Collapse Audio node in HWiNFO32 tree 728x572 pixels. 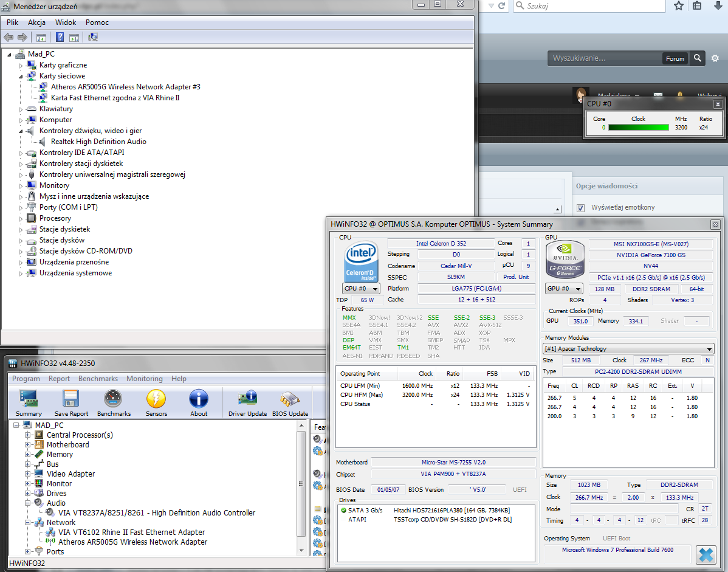pos(27,503)
